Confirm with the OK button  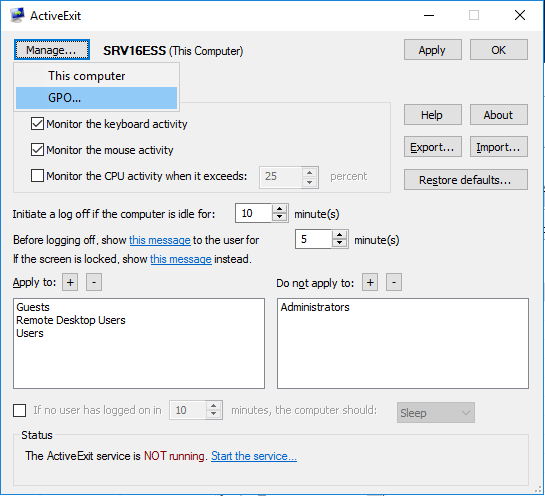pos(498,50)
